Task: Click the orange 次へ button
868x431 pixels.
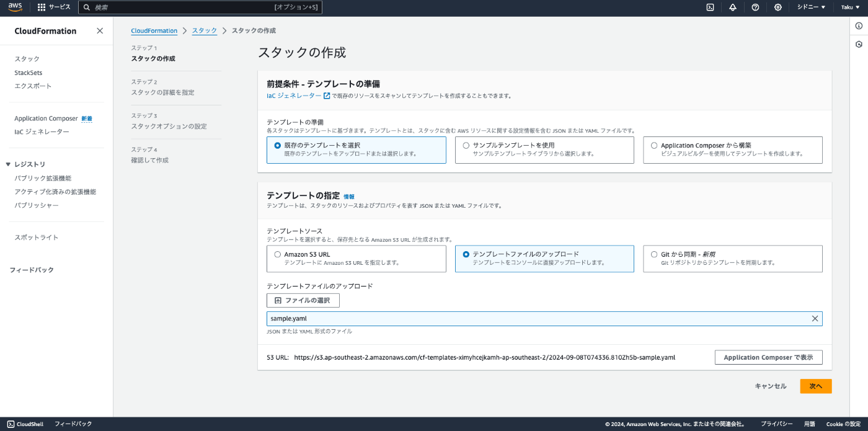Action: pos(816,386)
